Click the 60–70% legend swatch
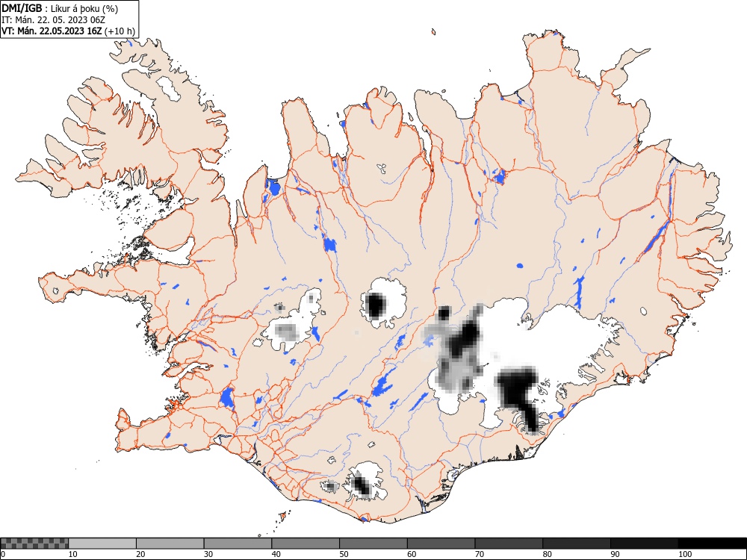The height and width of the screenshot is (560, 747). (x=441, y=544)
